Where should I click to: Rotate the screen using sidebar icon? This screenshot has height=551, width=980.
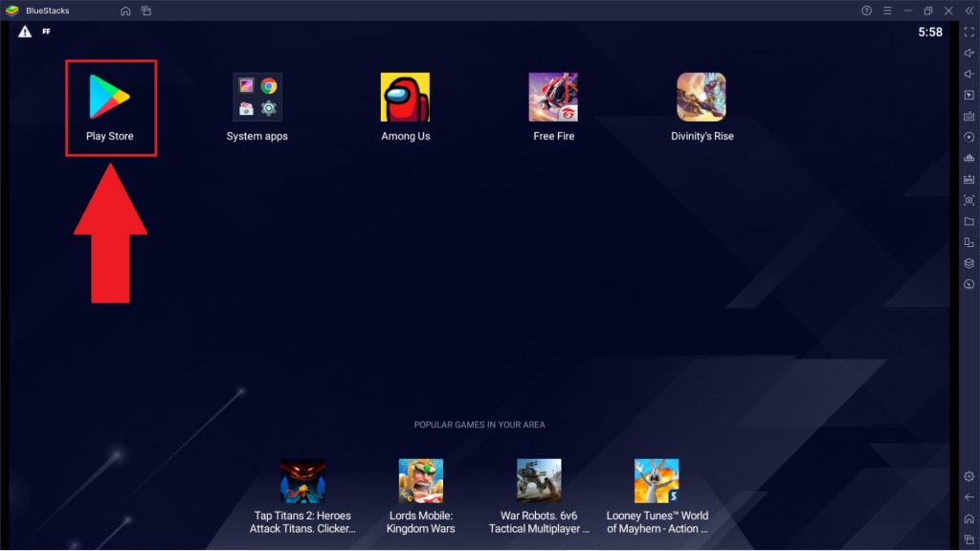(x=969, y=242)
